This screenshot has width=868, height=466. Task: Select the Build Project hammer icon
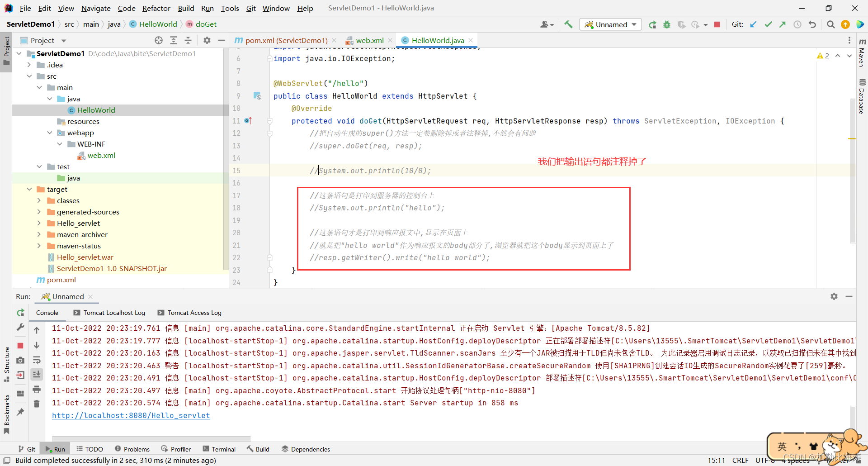click(568, 24)
